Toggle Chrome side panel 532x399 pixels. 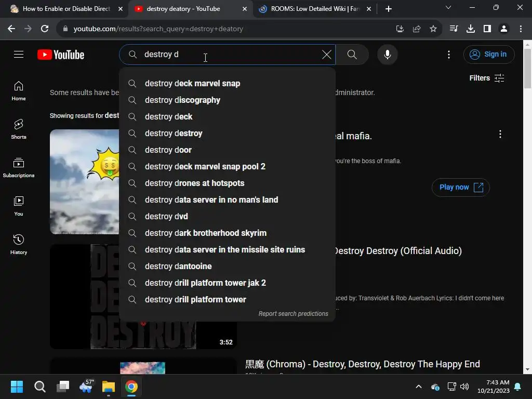pos(487,29)
